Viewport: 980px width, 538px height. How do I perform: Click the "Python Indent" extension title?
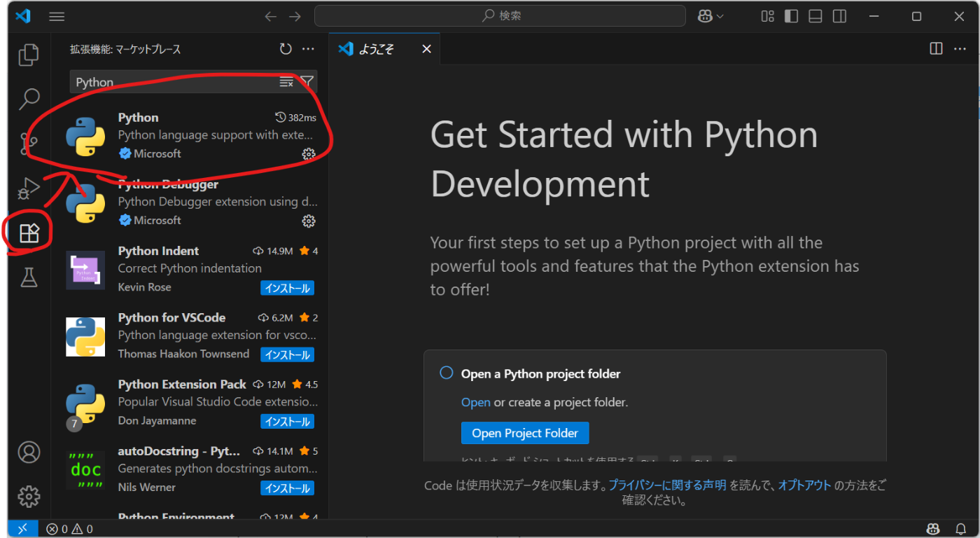pos(158,251)
